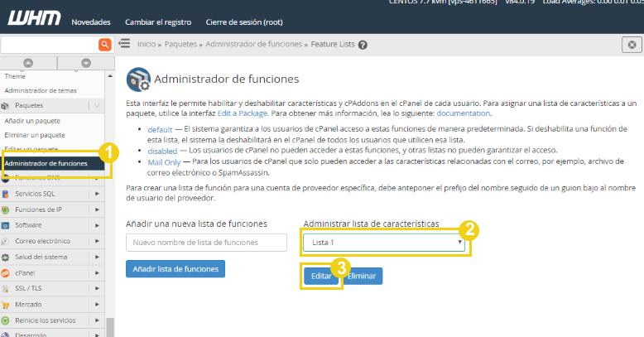Click the sidebar vertical scrollbar thumb
Screen dimensions: 644x337
pos(110,327)
